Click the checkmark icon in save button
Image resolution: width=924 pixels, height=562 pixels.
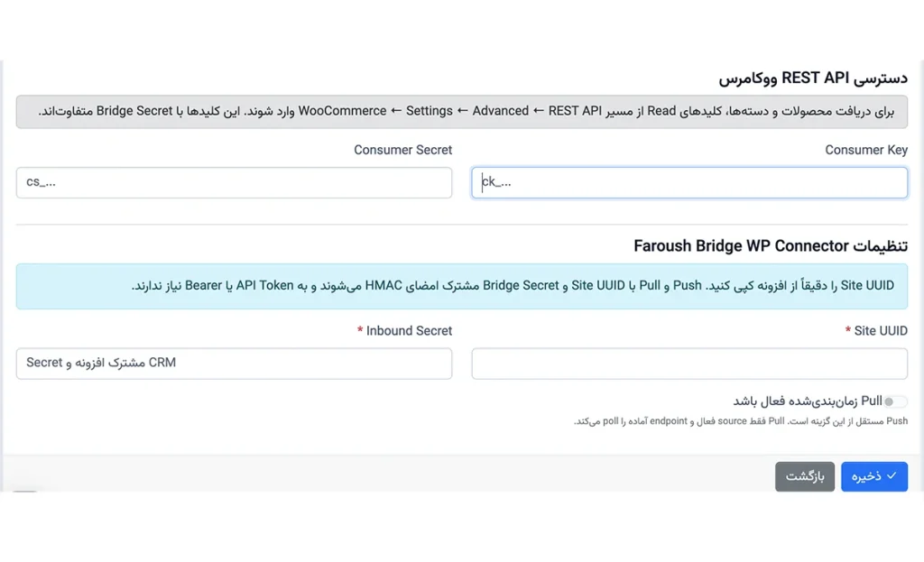(x=892, y=475)
